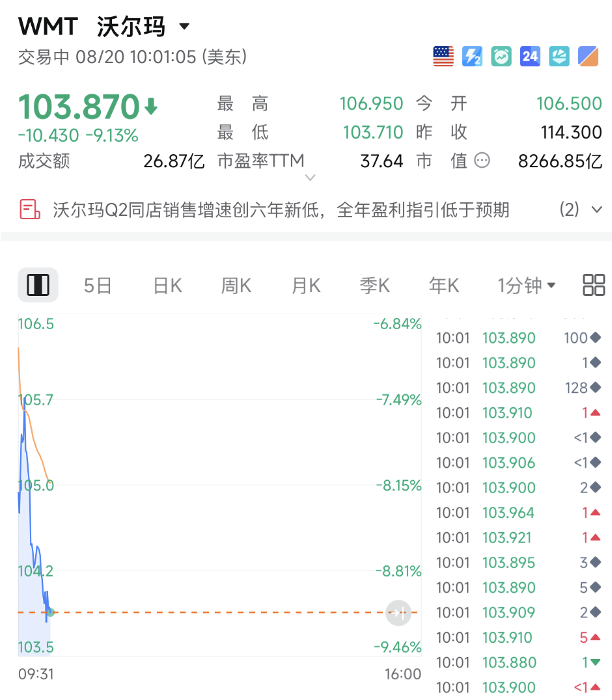This screenshot has height=700, width=612.
Task: Tap the red news document icon
Action: click(30, 209)
